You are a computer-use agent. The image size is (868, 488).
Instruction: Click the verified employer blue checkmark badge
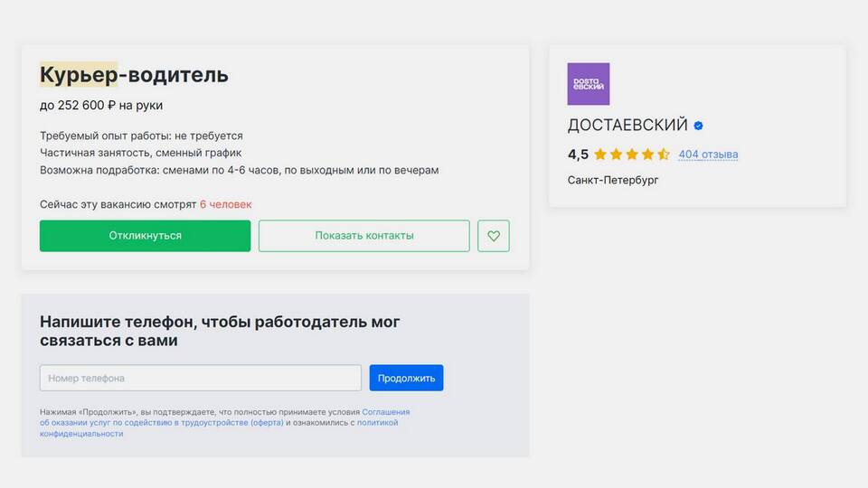699,126
